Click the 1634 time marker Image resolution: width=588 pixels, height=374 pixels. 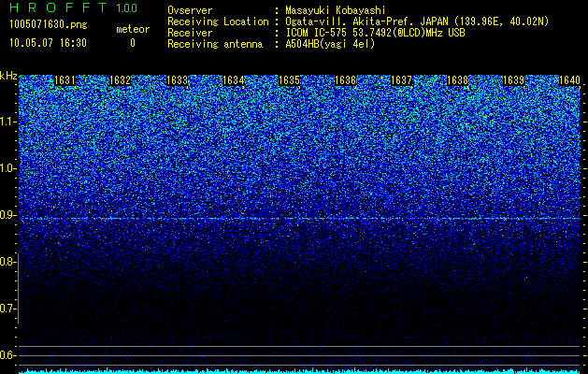pos(234,80)
